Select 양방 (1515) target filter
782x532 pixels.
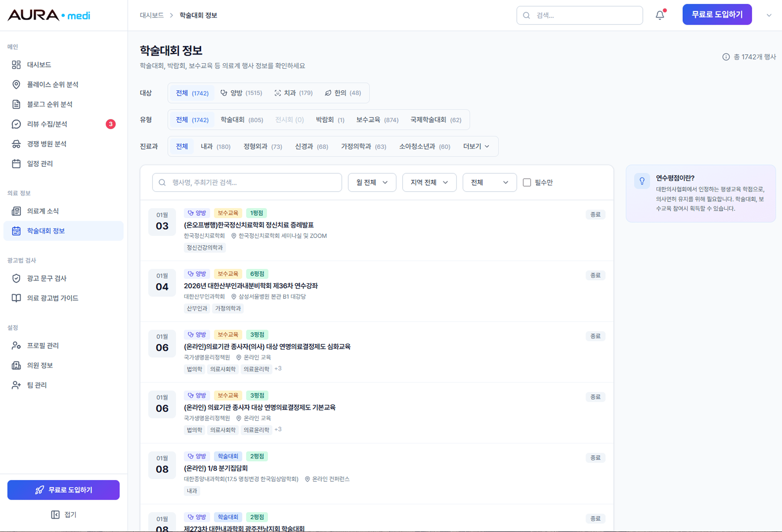(x=241, y=93)
